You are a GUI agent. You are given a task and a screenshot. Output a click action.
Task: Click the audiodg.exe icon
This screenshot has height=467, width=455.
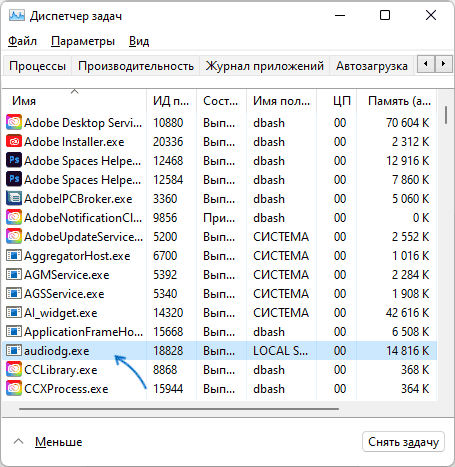pos(14,351)
